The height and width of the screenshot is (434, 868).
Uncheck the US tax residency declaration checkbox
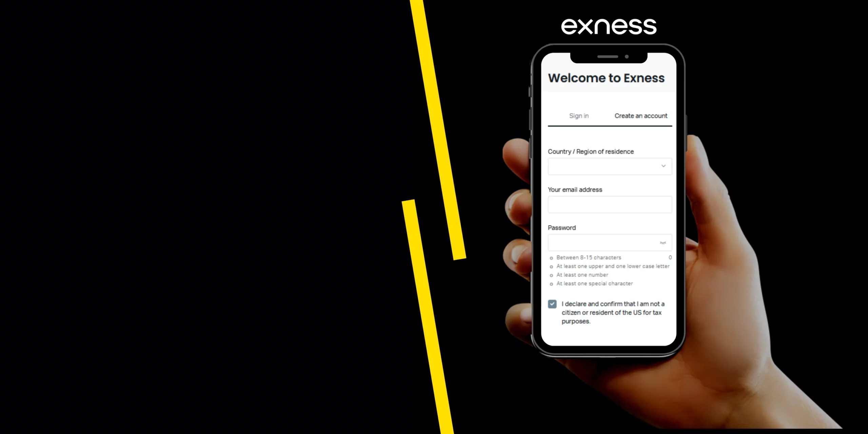click(552, 304)
